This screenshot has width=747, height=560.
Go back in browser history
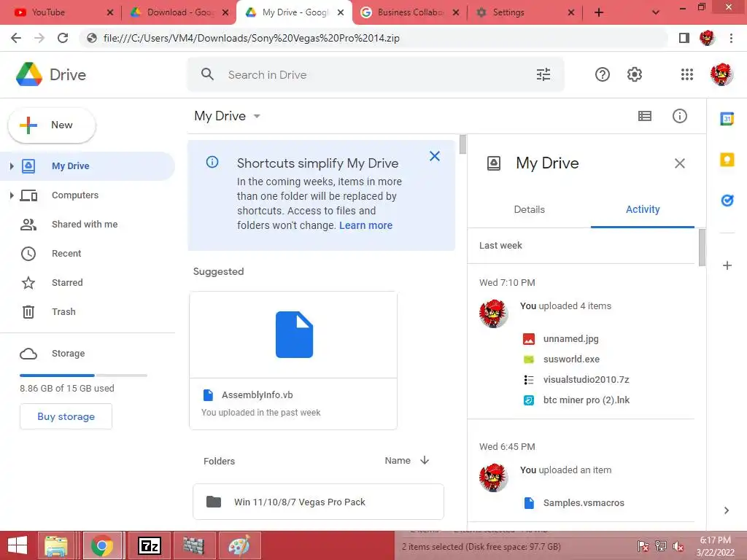coord(16,38)
